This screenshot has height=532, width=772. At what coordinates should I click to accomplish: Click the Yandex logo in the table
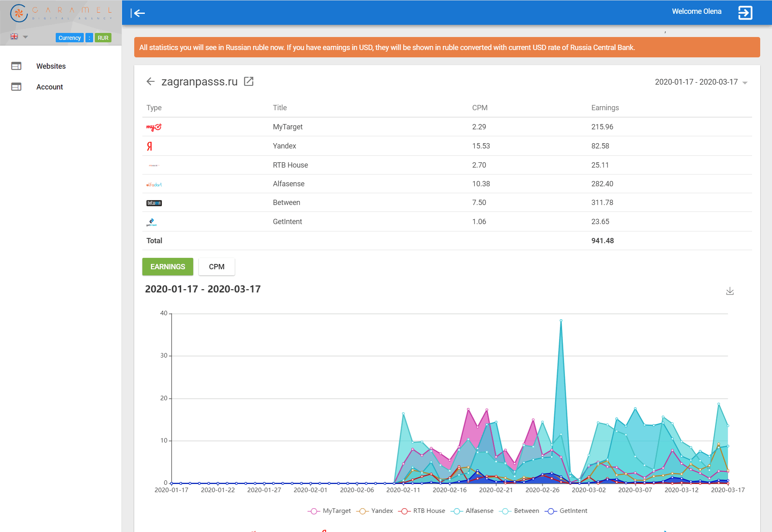tap(150, 146)
